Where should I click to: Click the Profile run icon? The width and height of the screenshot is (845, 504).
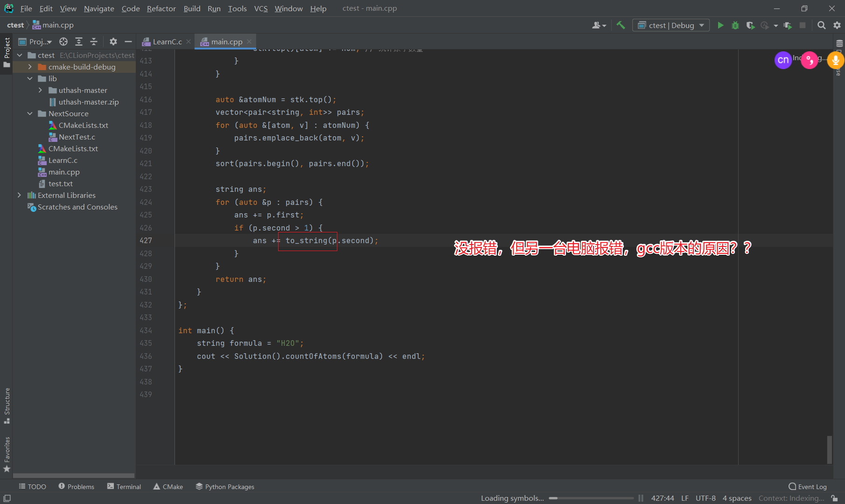pos(764,25)
